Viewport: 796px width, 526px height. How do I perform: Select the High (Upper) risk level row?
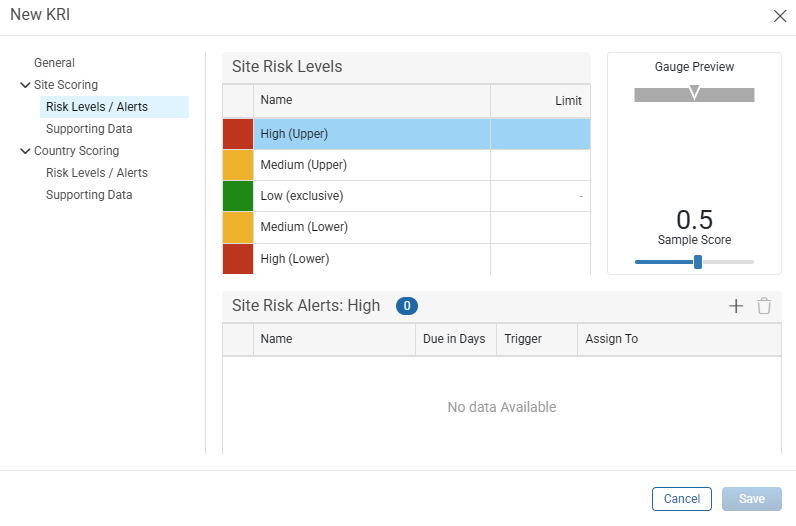(x=407, y=134)
